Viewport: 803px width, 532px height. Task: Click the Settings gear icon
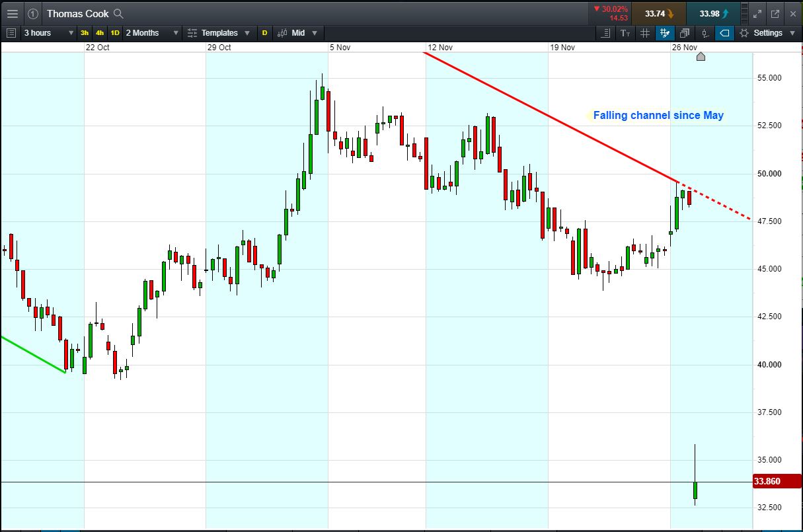[745, 32]
